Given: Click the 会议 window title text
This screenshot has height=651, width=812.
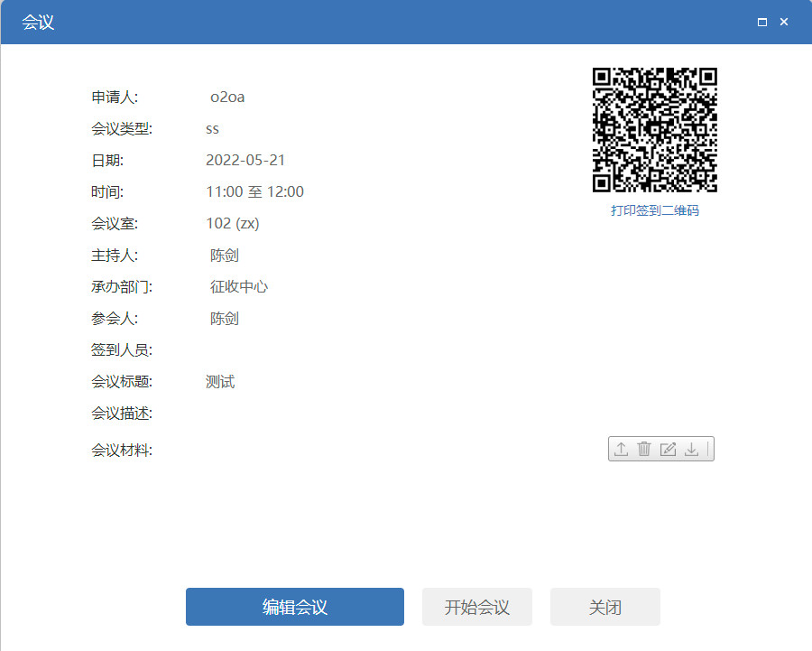Looking at the screenshot, I should point(38,23).
